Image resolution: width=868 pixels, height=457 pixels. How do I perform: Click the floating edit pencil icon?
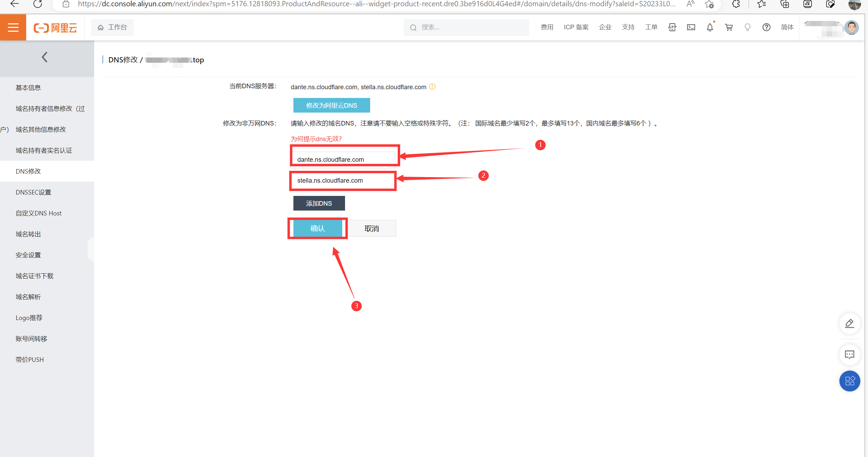(850, 323)
